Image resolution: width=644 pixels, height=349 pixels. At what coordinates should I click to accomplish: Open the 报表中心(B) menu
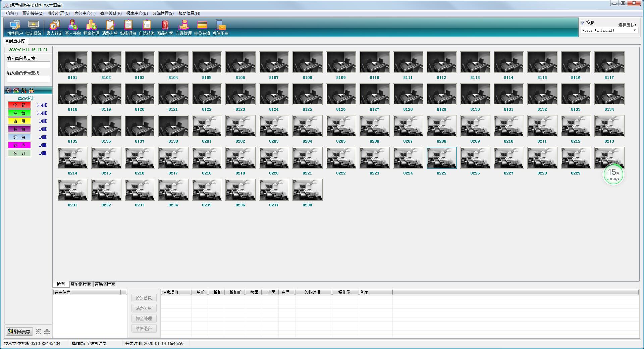point(137,13)
